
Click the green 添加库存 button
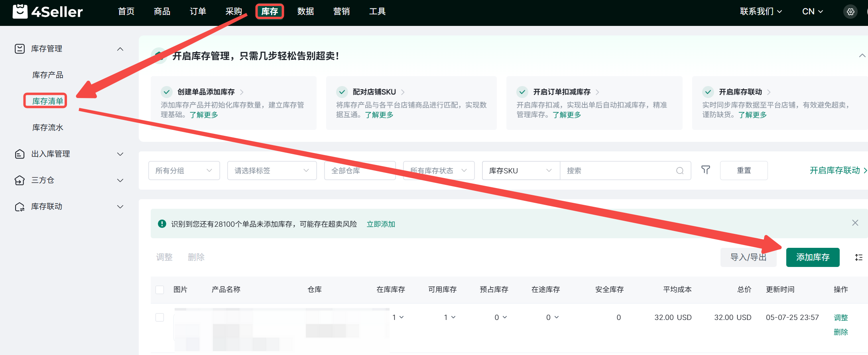813,257
